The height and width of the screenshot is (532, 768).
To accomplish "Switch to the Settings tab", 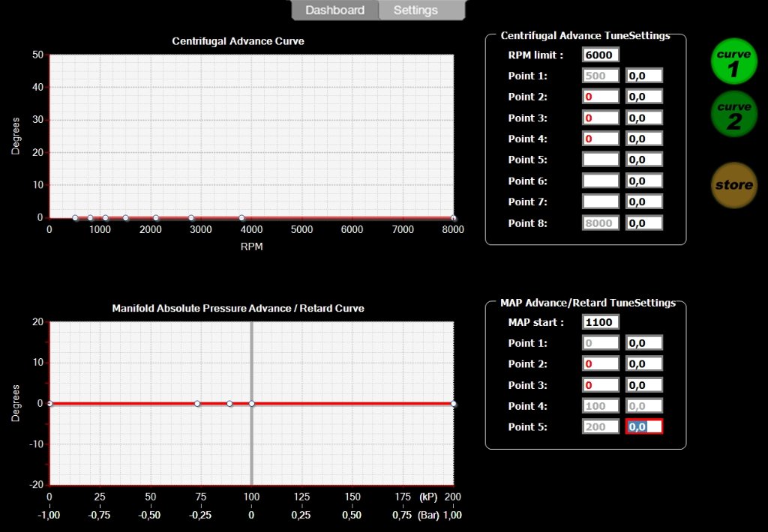I will pyautogui.click(x=415, y=10).
